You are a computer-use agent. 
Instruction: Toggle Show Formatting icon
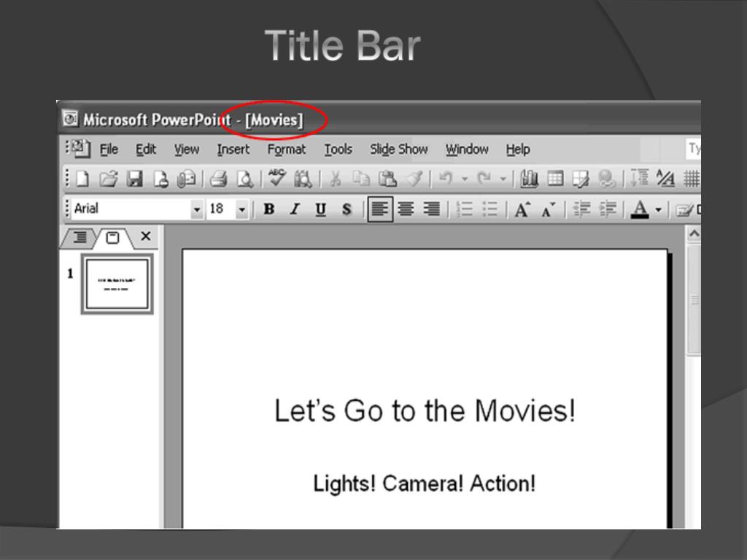coord(665,179)
